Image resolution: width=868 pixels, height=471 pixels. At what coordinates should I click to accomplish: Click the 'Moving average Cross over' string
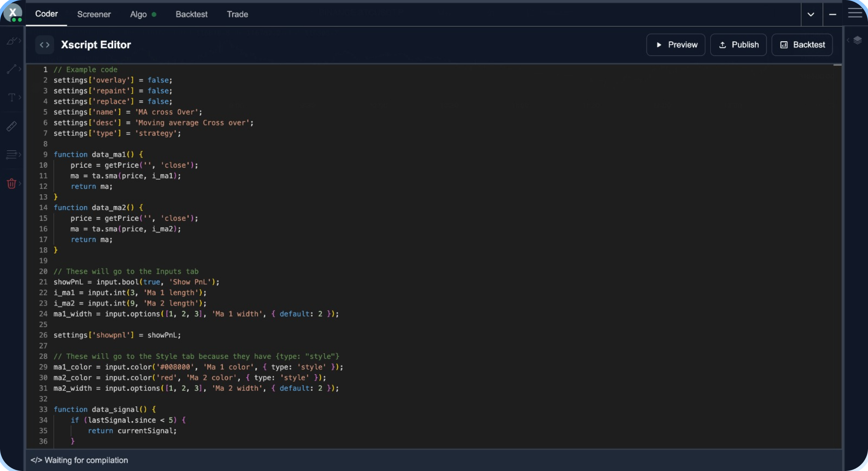click(192, 123)
